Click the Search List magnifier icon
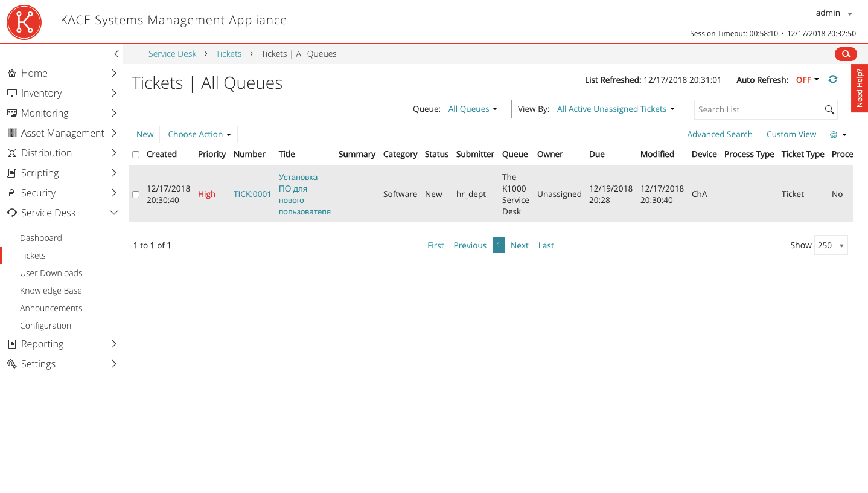 pos(829,109)
